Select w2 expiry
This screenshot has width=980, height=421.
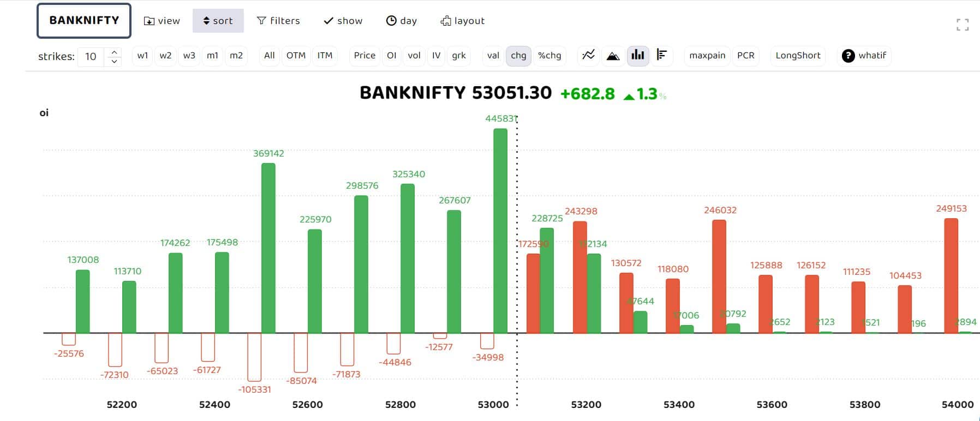166,56
